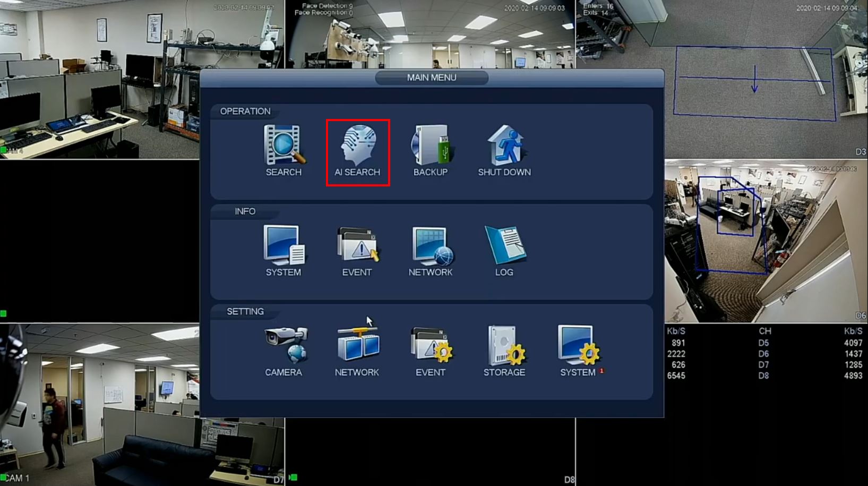
Task: Click the 4097 bitrate value
Action: point(853,343)
